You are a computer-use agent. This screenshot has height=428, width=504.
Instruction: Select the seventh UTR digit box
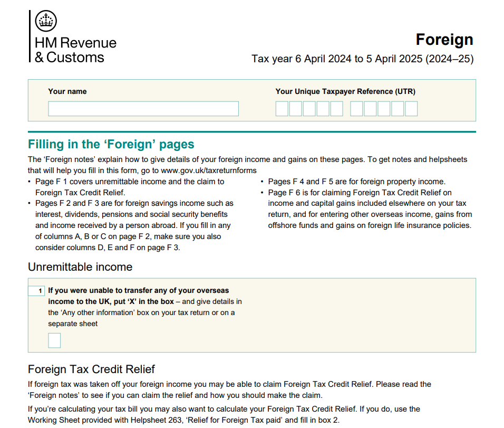[x=371, y=109]
